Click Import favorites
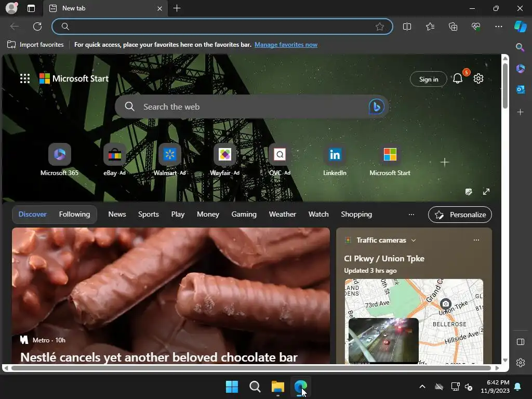The image size is (532, 399). (35, 45)
